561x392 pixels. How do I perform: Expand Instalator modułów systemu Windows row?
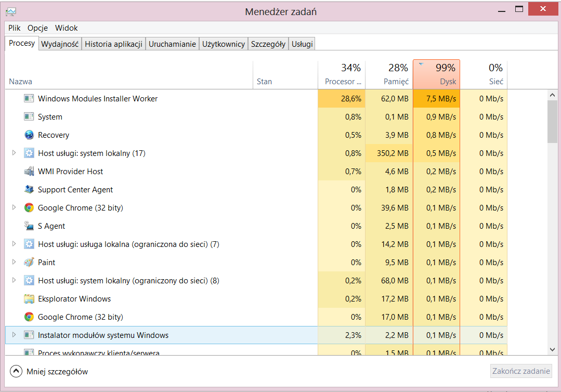pos(14,335)
